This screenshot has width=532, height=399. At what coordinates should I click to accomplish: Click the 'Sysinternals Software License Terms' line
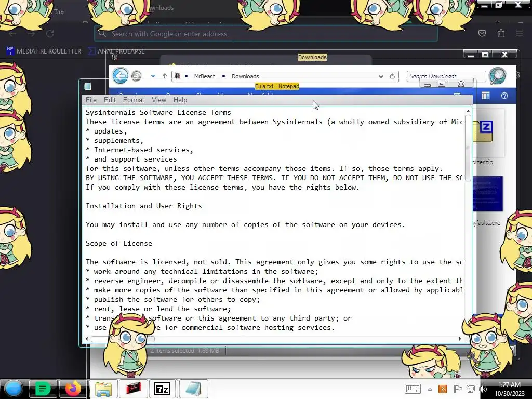pyautogui.click(x=158, y=112)
